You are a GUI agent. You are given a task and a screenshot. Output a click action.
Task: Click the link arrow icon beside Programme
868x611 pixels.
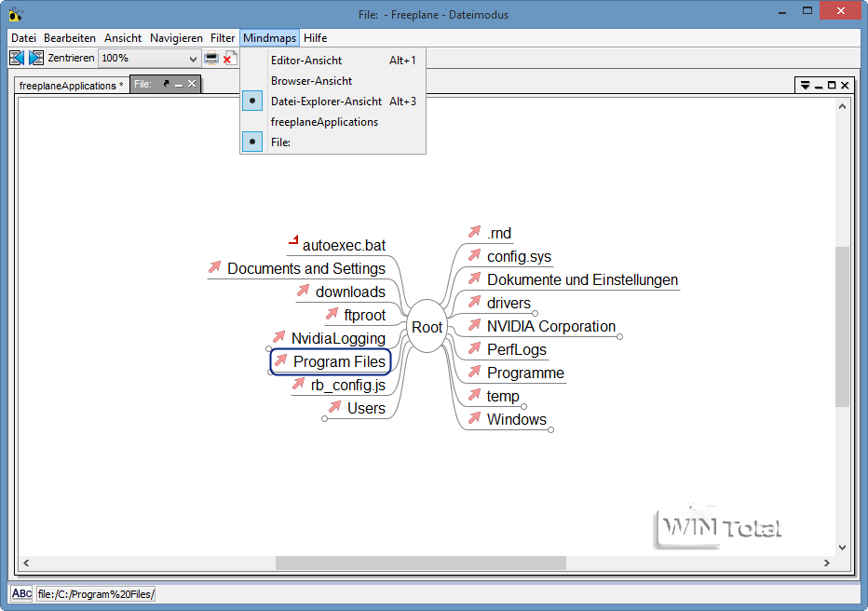tap(474, 372)
